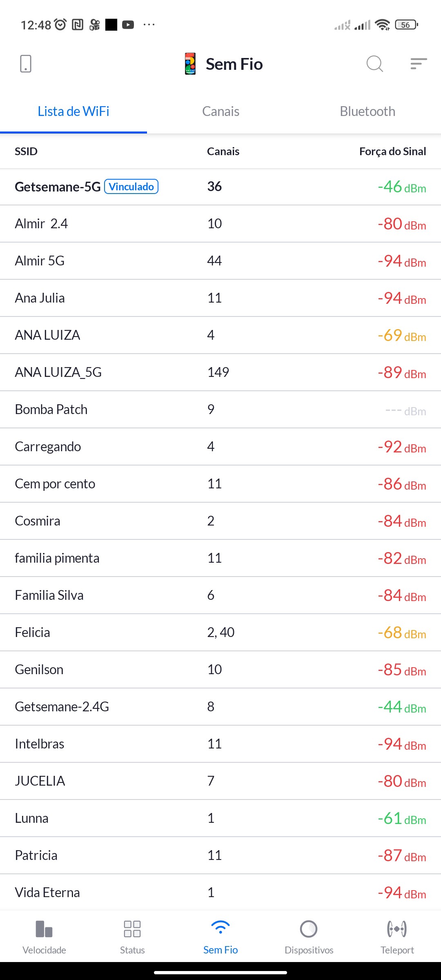Image resolution: width=441 pixels, height=980 pixels.
Task: Tap the Vinculado badge on Getsemane-5G
Action: (x=131, y=187)
